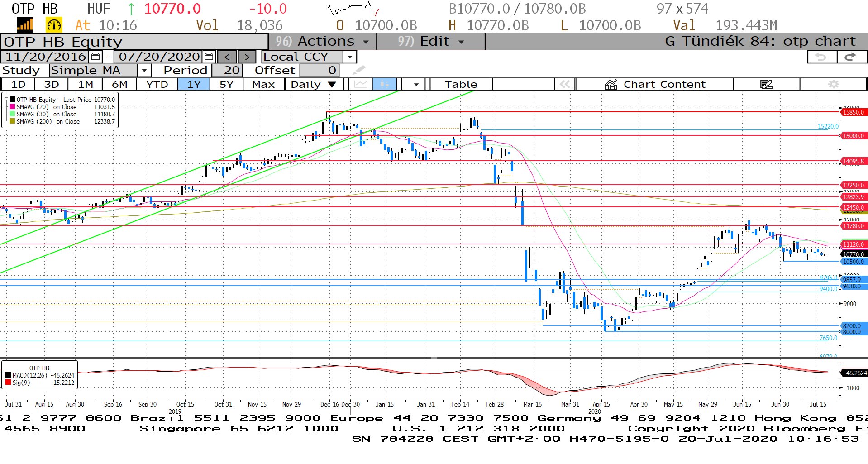
Task: Click the pencil icon next to Offset
Action: click(x=358, y=70)
